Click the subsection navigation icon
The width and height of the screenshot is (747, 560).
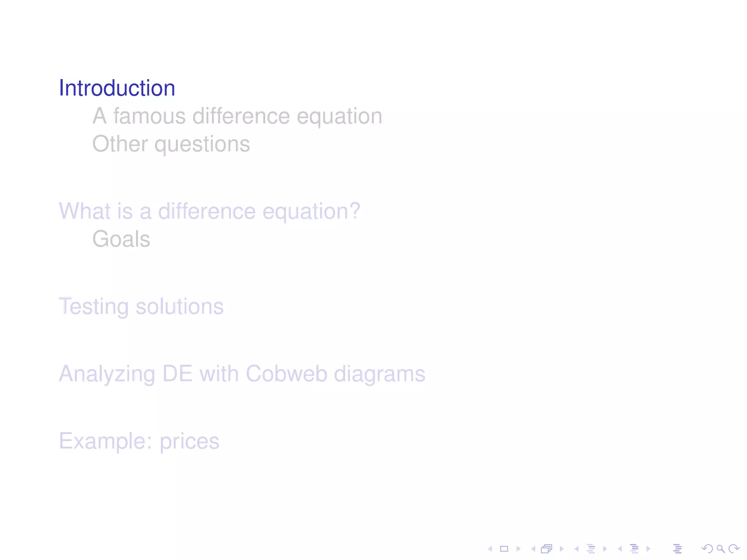tap(591, 548)
